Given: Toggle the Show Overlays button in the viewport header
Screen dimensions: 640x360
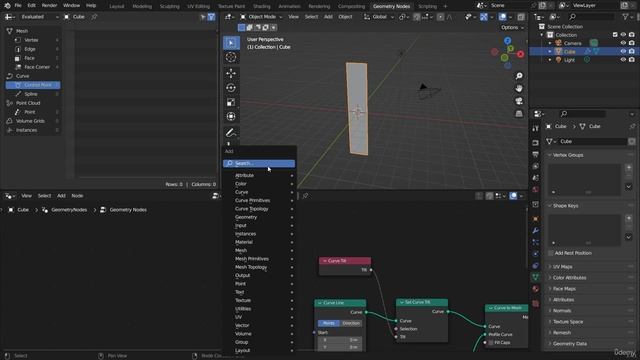Looking at the screenshot, I should [x=502, y=17].
